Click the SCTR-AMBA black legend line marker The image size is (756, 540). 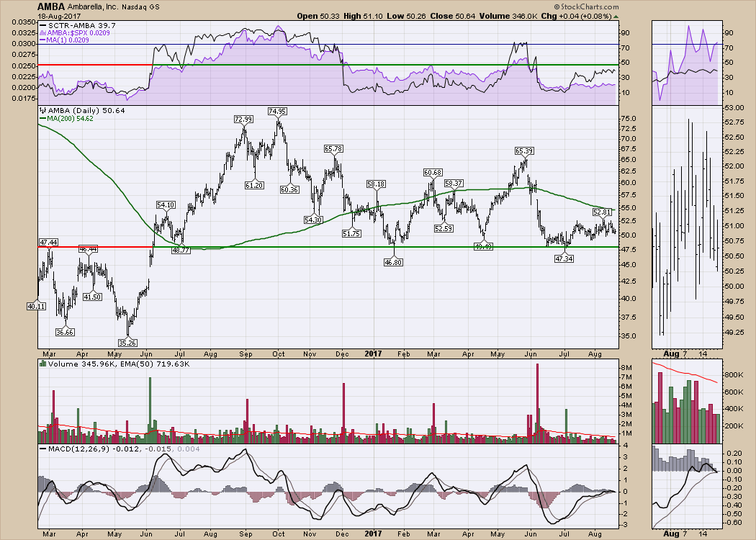[x=42, y=25]
